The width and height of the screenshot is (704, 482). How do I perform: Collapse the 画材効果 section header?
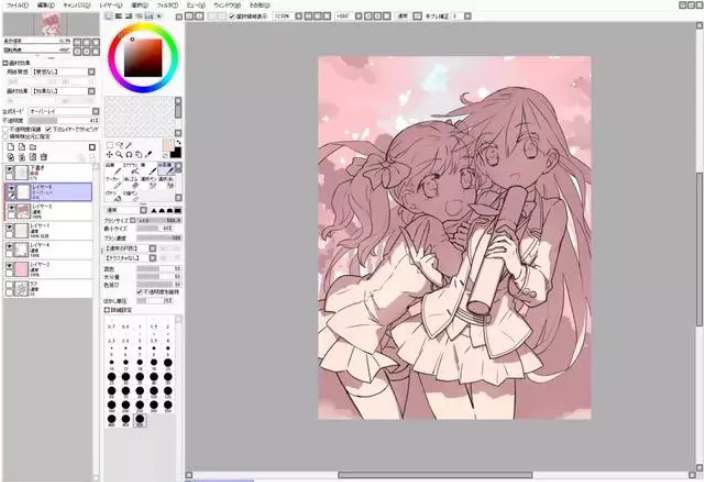pyautogui.click(x=6, y=63)
